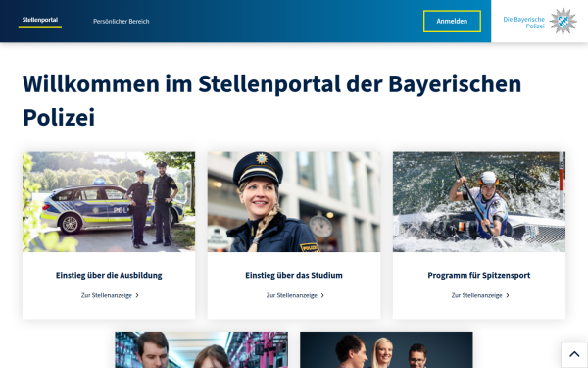
Task: Follow Zur Stellenanzeige link under Spitzensport
Action: tap(476, 296)
